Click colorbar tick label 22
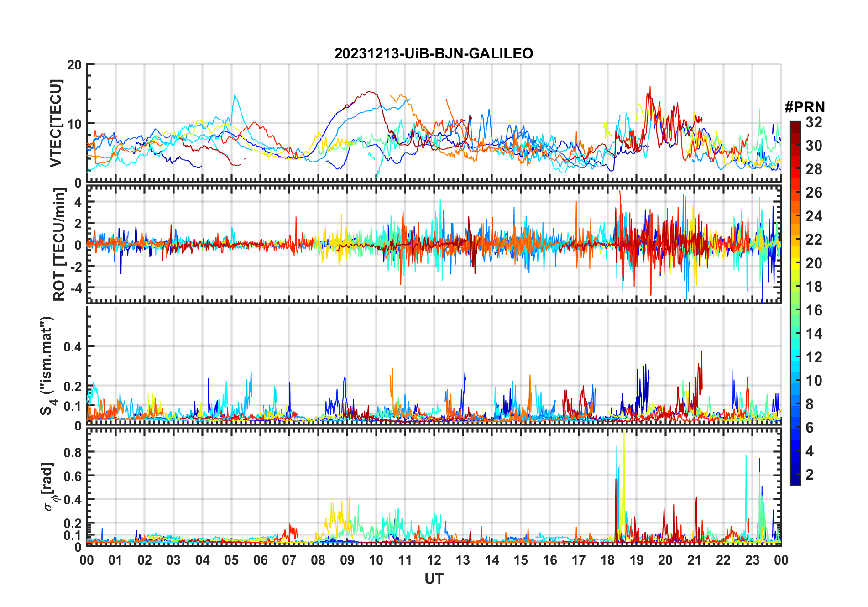This screenshot has height=607, width=868. coord(814,240)
